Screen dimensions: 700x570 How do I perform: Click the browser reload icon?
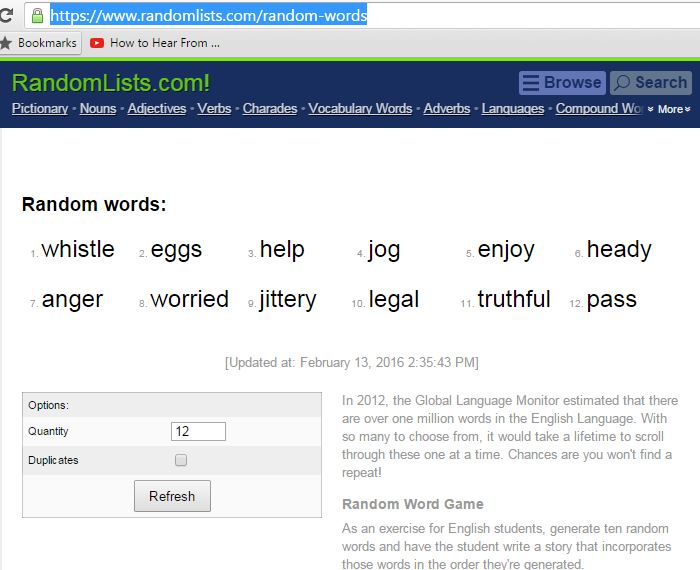(x=6, y=16)
